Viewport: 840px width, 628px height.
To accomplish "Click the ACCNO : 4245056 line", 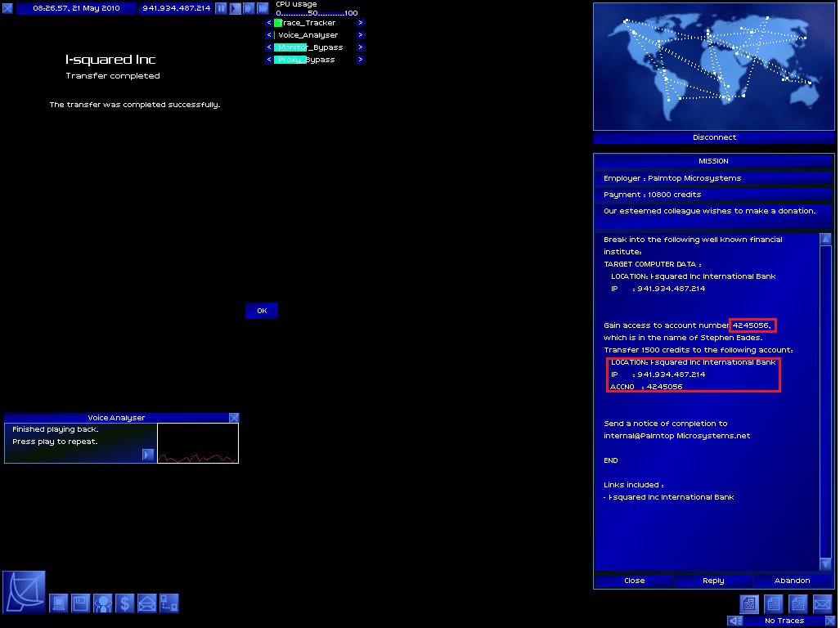I will click(x=647, y=387).
